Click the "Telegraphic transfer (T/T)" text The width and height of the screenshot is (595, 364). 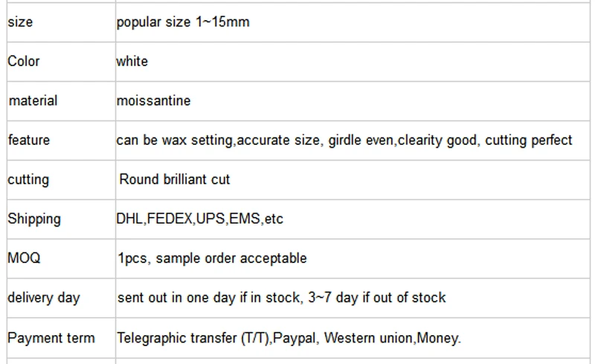coord(193,338)
